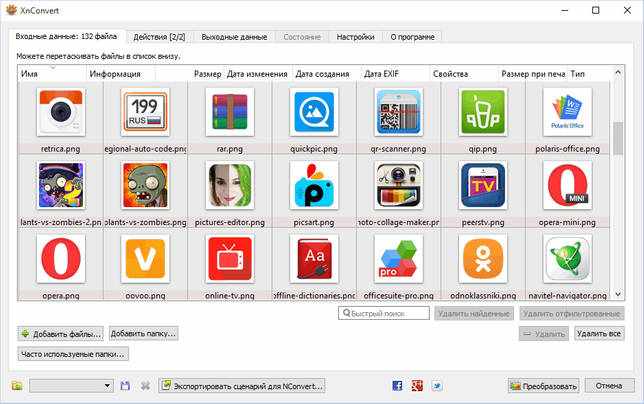The width and height of the screenshot is (644, 404).
Task: Select the quickpic.png icon
Action: pyautogui.click(x=314, y=112)
